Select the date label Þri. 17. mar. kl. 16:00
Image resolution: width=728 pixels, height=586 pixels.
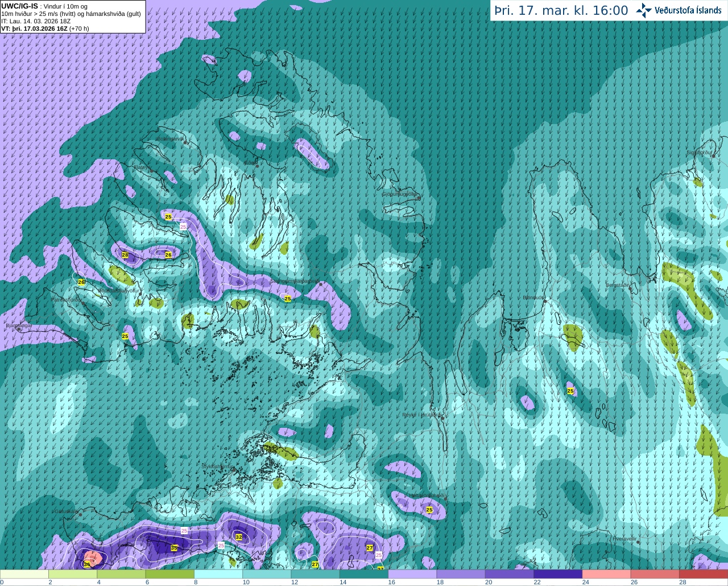tap(561, 11)
